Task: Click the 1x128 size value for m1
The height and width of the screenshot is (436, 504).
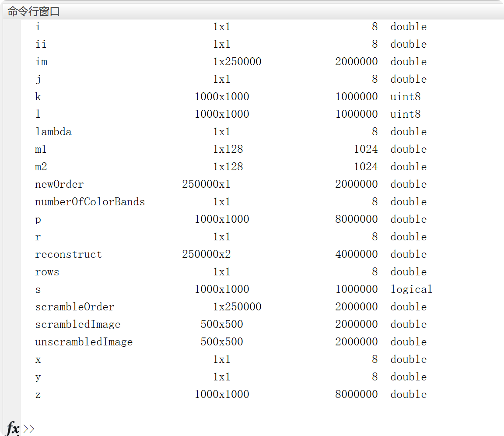Action: point(228,149)
